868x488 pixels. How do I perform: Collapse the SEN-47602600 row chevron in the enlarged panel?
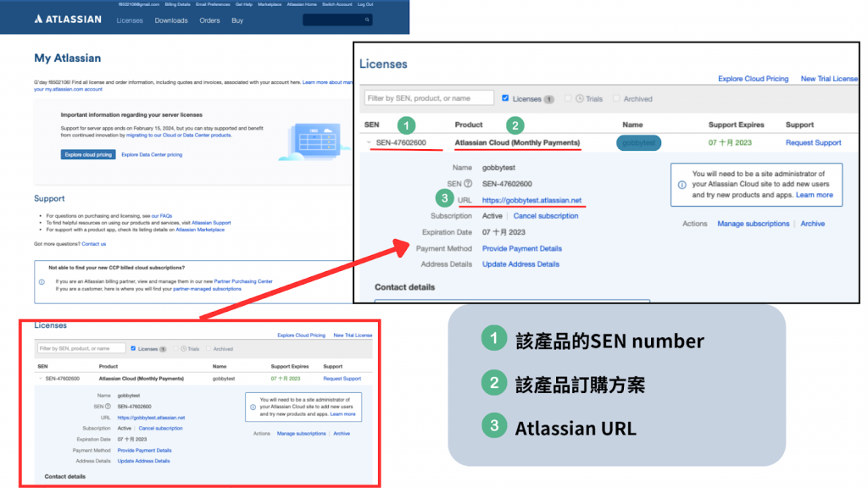pos(369,142)
